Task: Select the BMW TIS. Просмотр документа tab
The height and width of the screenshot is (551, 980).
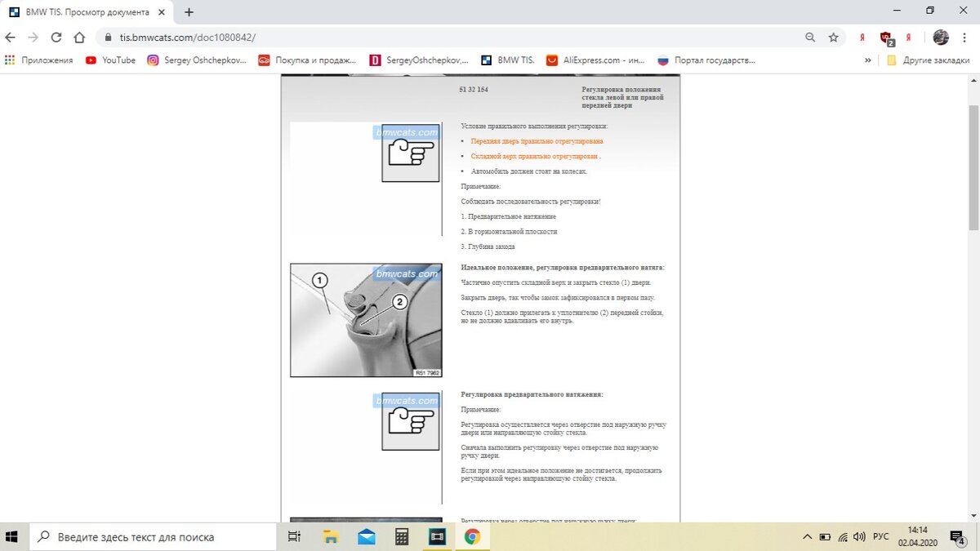Action: point(87,12)
